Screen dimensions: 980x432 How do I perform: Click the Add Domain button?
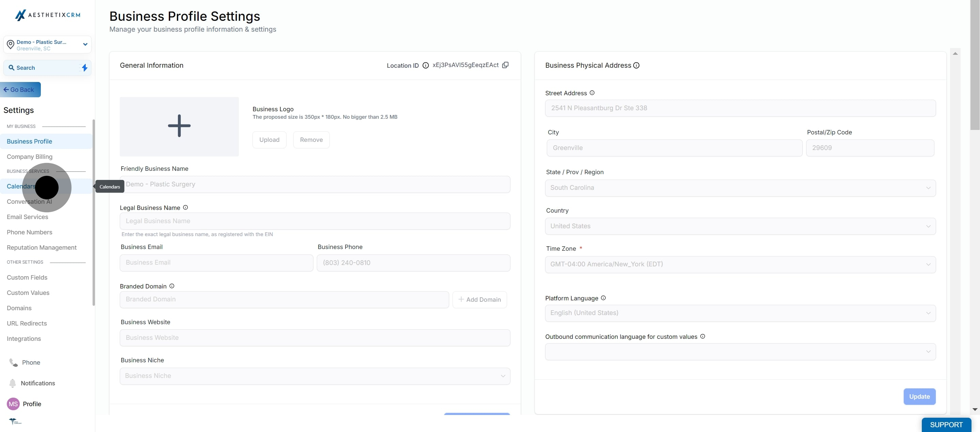point(479,300)
